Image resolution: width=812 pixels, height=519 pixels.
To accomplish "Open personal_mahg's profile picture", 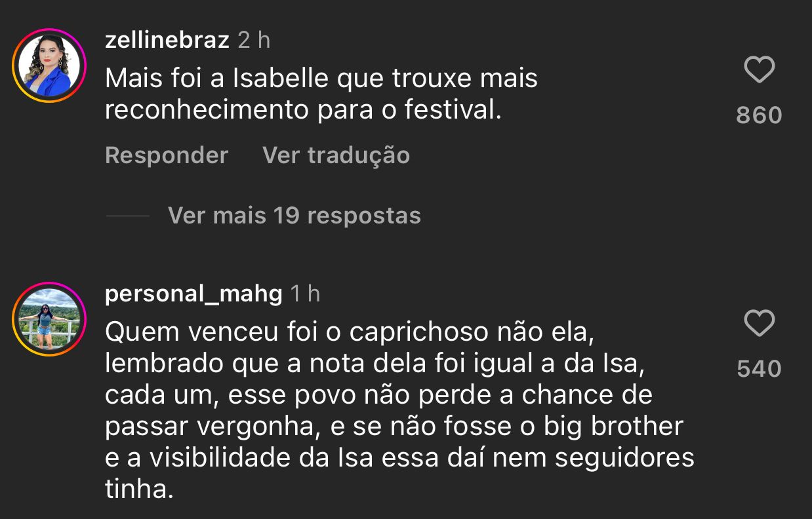I will pyautogui.click(x=49, y=319).
